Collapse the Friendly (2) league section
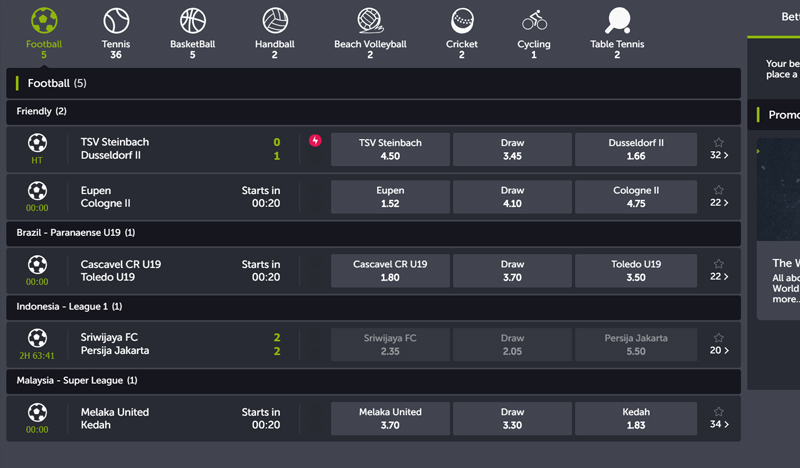This screenshot has height=468, width=800. coord(373,111)
